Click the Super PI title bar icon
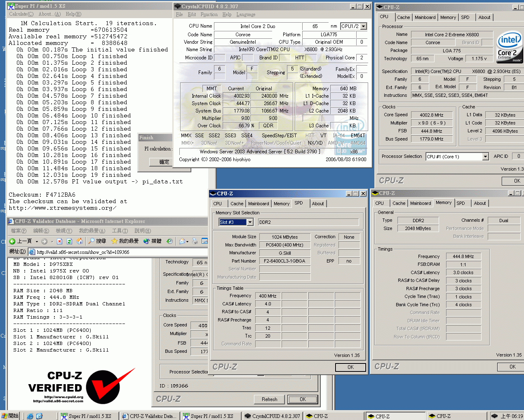 pyautogui.click(x=11, y=6)
